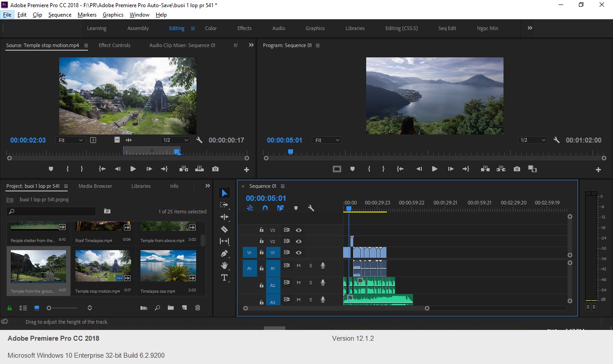Select the Selection tool arrow
The image size is (613, 364).
(224, 193)
